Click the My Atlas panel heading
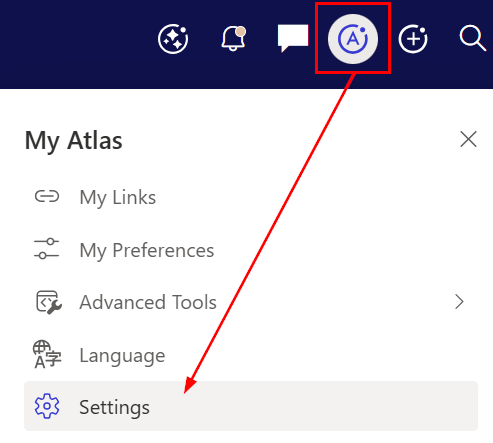Image resolution: width=493 pixels, height=443 pixels. point(74,141)
